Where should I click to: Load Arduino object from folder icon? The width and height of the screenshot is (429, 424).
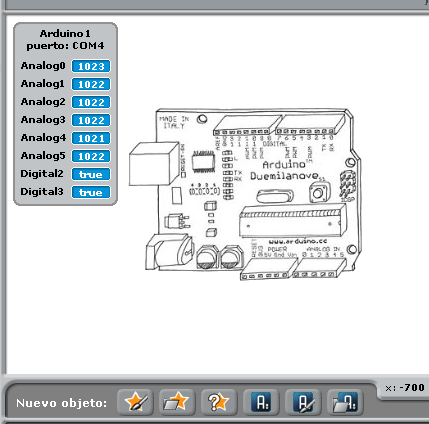point(345,402)
